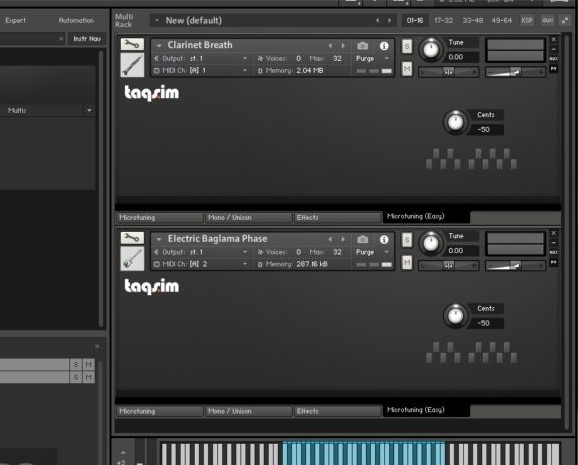578x465 pixels.
Task: Mute the first row in left panel
Action: click(89, 364)
